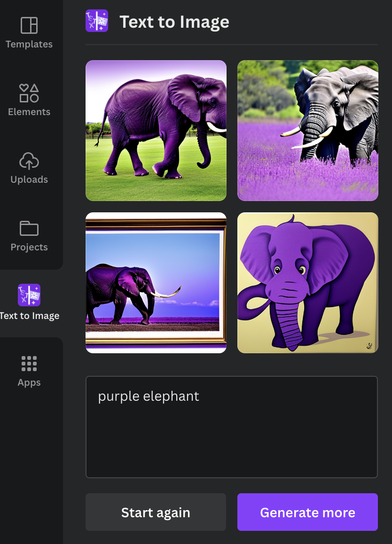
Task: Select the grey elephant in lavender field image
Action: point(307,131)
